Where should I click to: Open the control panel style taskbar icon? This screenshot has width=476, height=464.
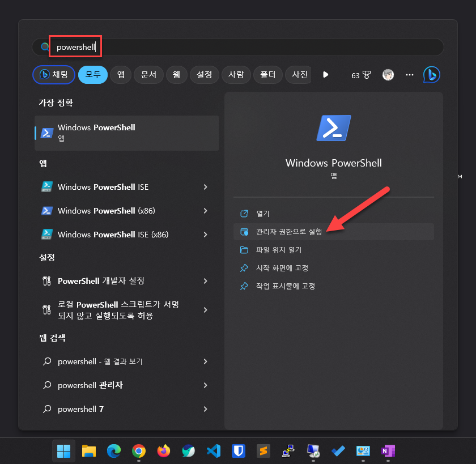click(x=363, y=451)
